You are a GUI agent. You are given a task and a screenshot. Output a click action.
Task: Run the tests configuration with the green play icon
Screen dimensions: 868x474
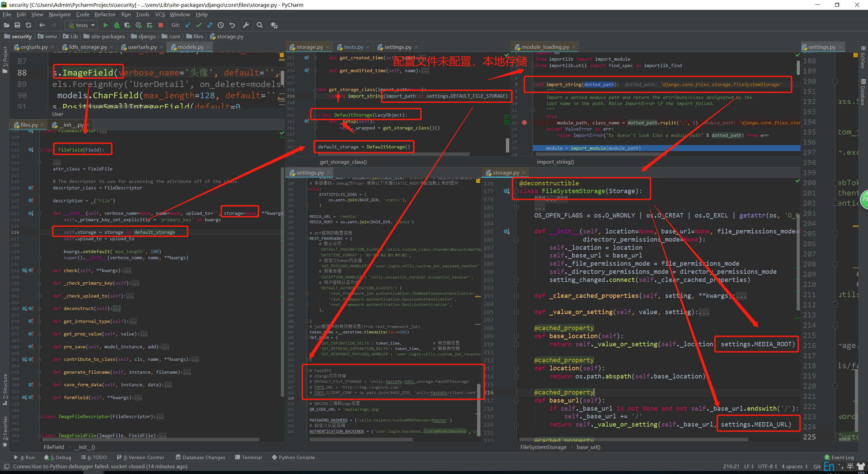point(105,25)
